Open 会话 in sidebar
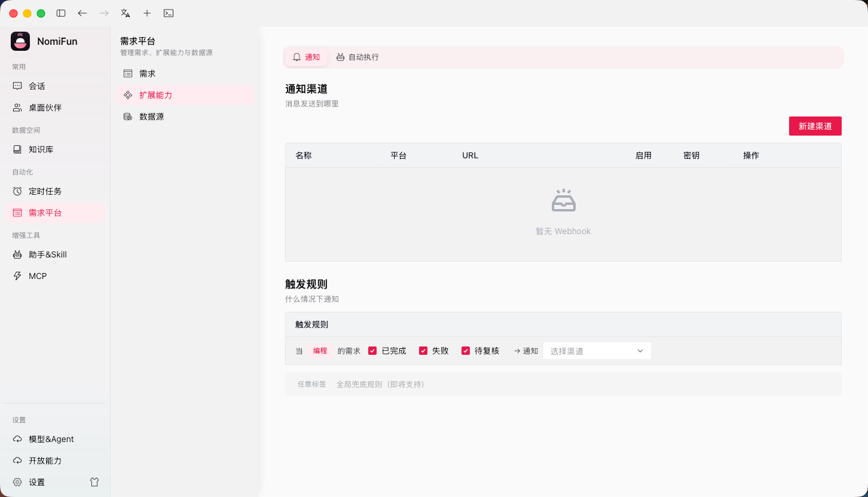This screenshot has width=868, height=497. tap(55, 86)
